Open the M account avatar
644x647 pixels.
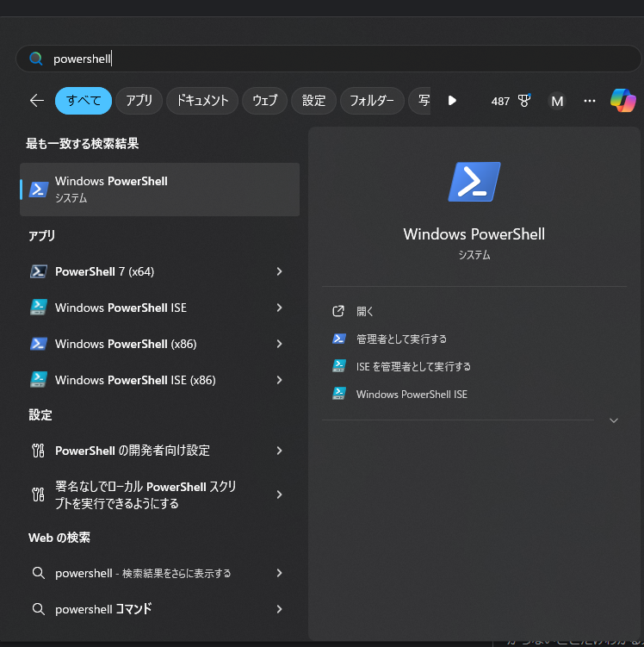pyautogui.click(x=557, y=101)
